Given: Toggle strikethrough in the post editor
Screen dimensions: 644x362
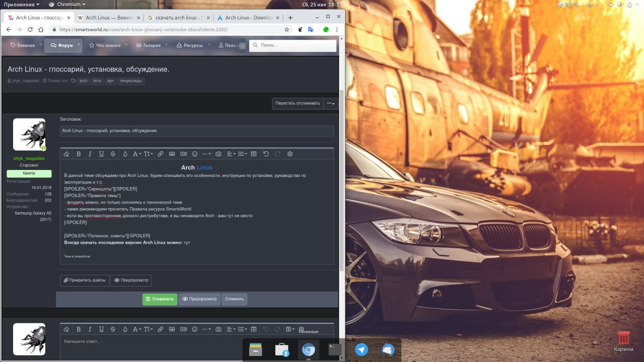Looking at the screenshot, I should coord(113,154).
